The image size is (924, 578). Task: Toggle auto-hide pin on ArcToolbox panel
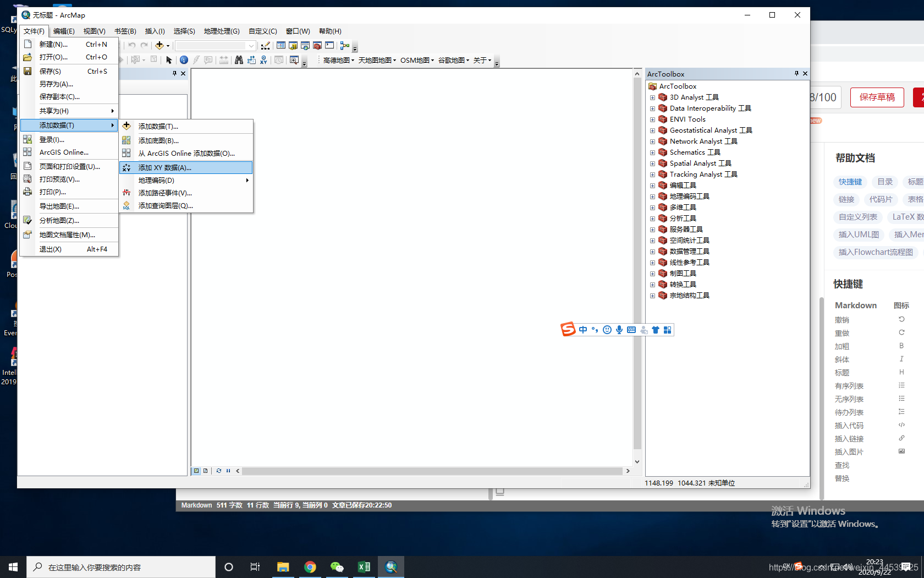click(796, 73)
